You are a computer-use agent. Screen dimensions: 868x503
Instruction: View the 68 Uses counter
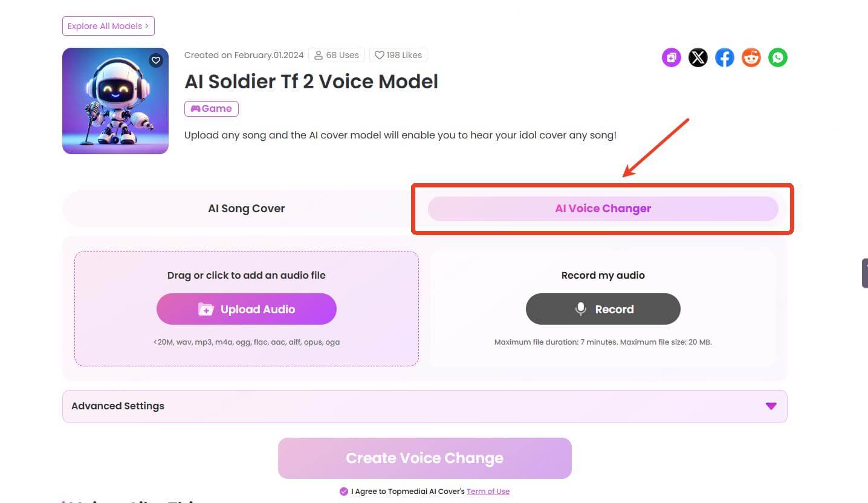pos(336,55)
